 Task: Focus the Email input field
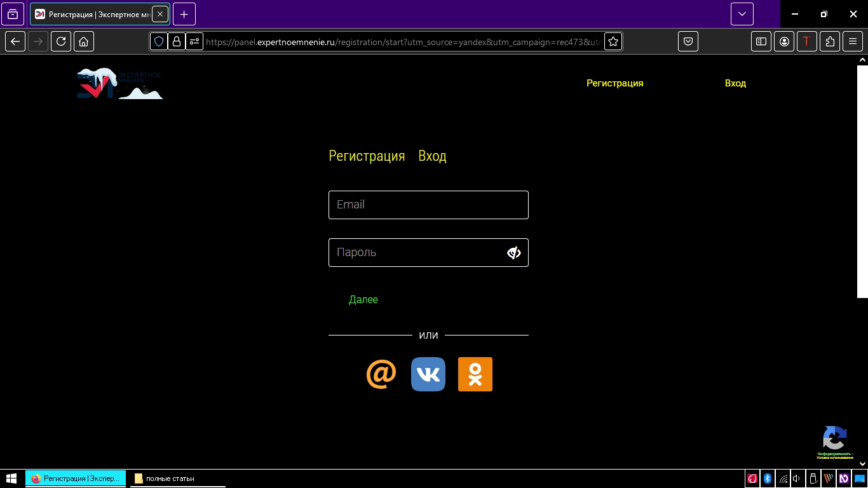[428, 205]
